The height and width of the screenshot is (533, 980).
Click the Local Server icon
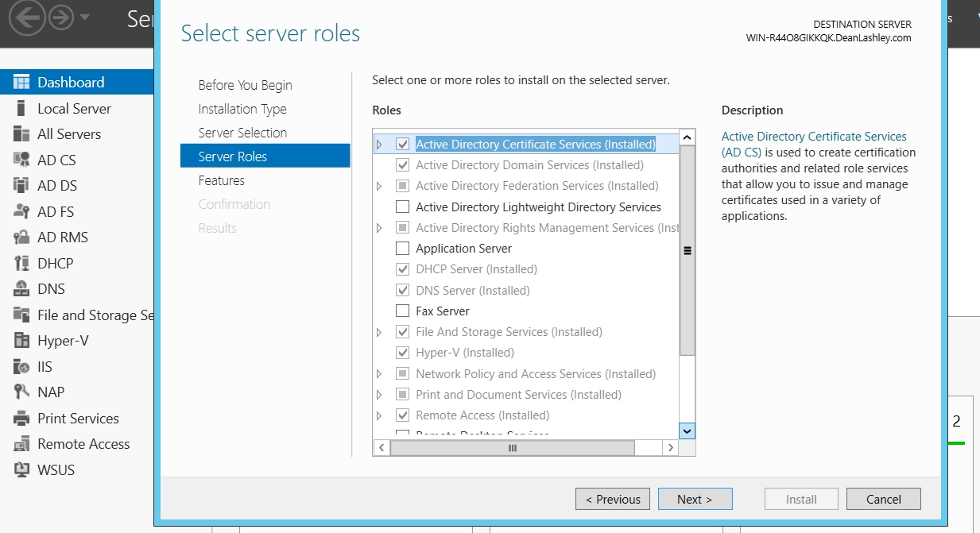point(21,109)
